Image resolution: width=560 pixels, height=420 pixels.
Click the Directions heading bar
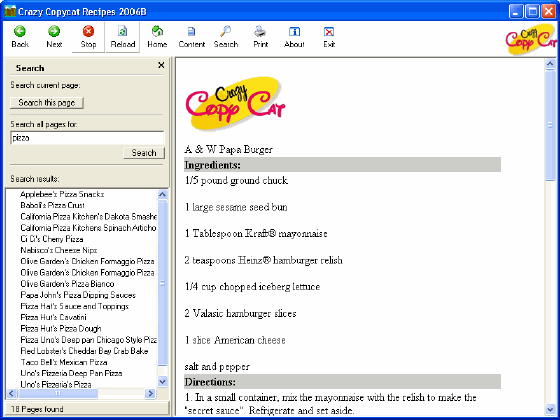[x=342, y=382]
